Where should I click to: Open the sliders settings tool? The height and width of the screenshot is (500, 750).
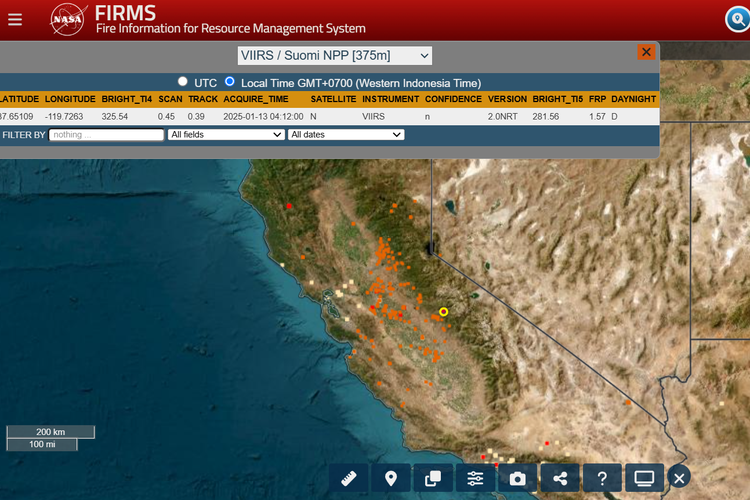tap(475, 478)
